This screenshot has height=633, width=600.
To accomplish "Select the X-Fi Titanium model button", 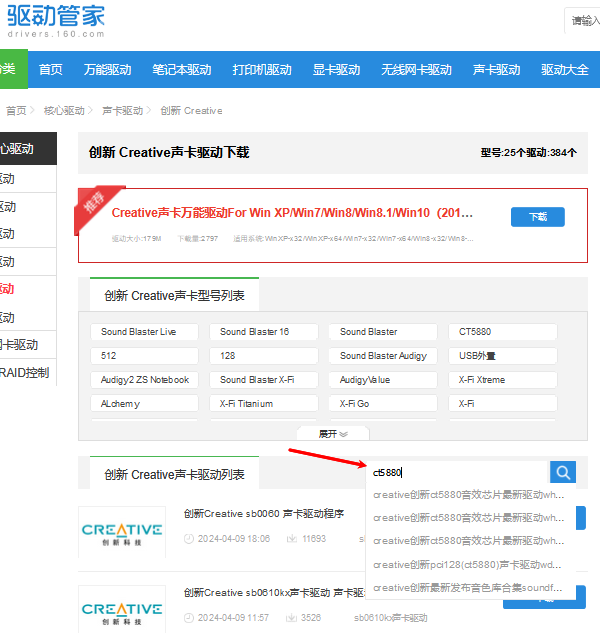I will click(264, 404).
